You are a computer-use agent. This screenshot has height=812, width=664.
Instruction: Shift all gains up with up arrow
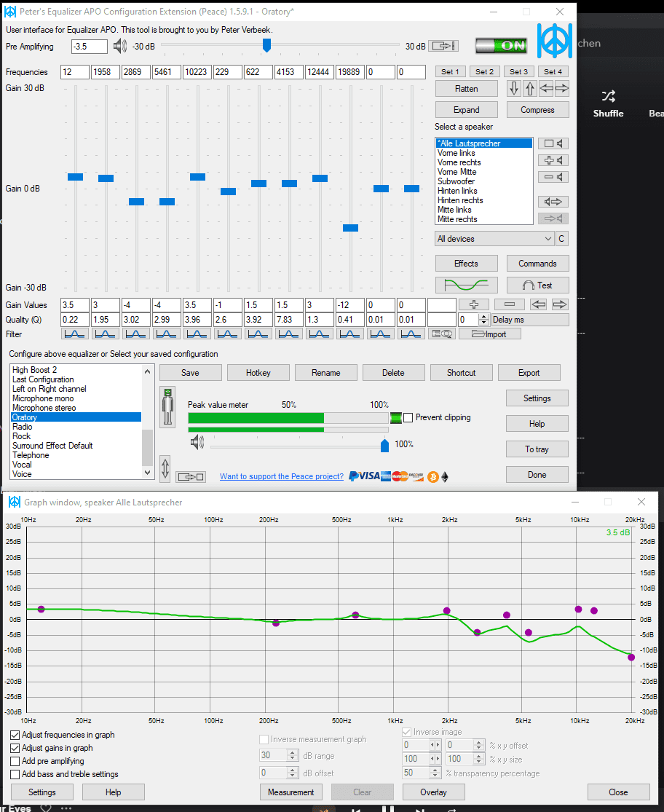pos(529,89)
